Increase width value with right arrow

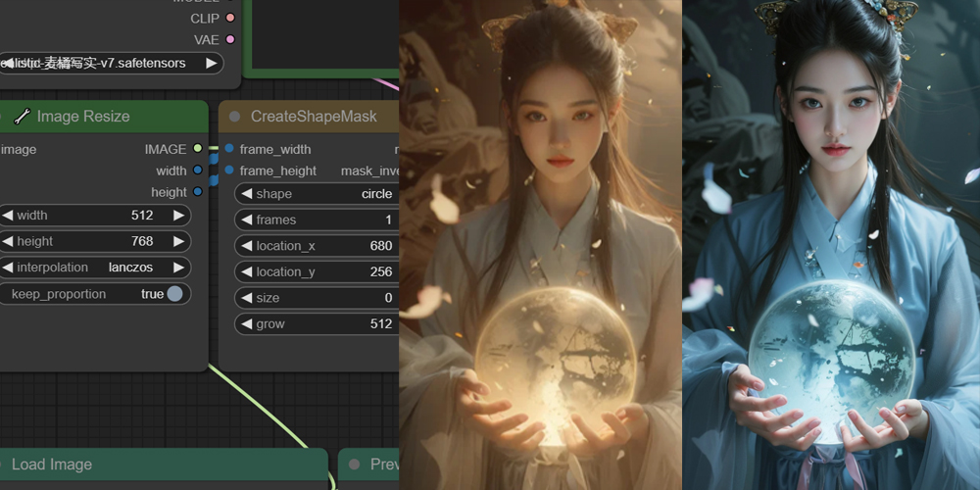[x=178, y=215]
